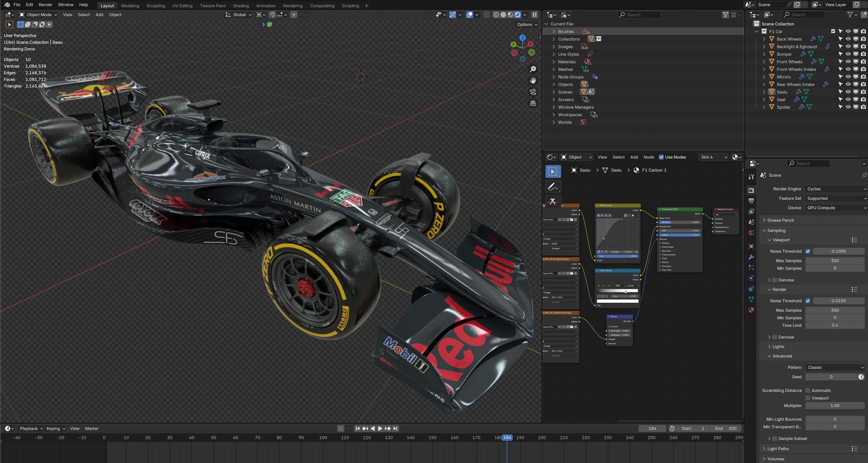This screenshot has height=463, width=868.
Task: Select the Annotate pencil tool in node editor
Action: 552,187
